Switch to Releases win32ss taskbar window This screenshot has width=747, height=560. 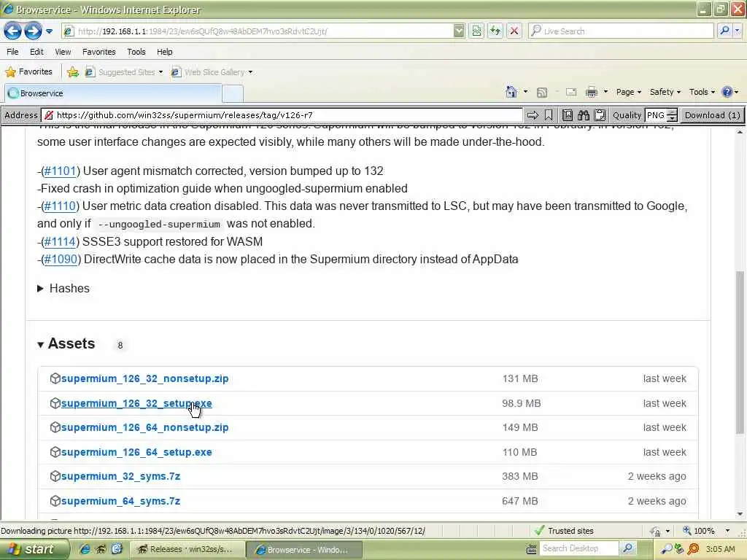coord(187,549)
